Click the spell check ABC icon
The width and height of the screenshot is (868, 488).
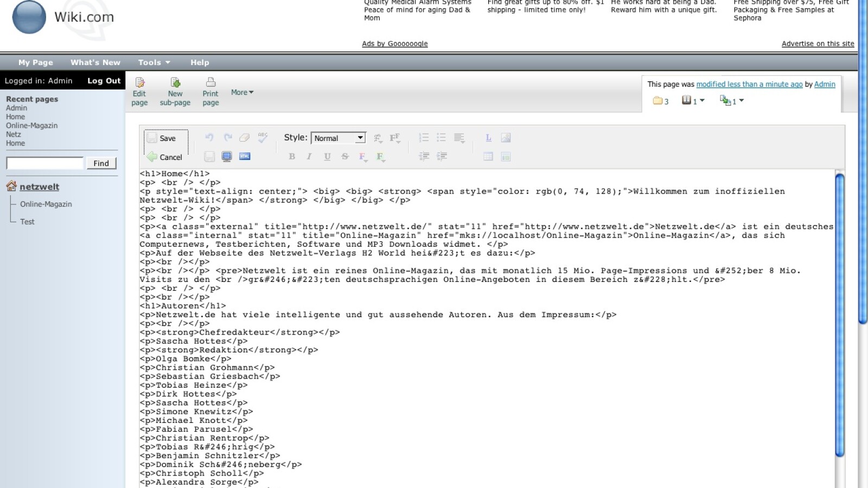(263, 138)
